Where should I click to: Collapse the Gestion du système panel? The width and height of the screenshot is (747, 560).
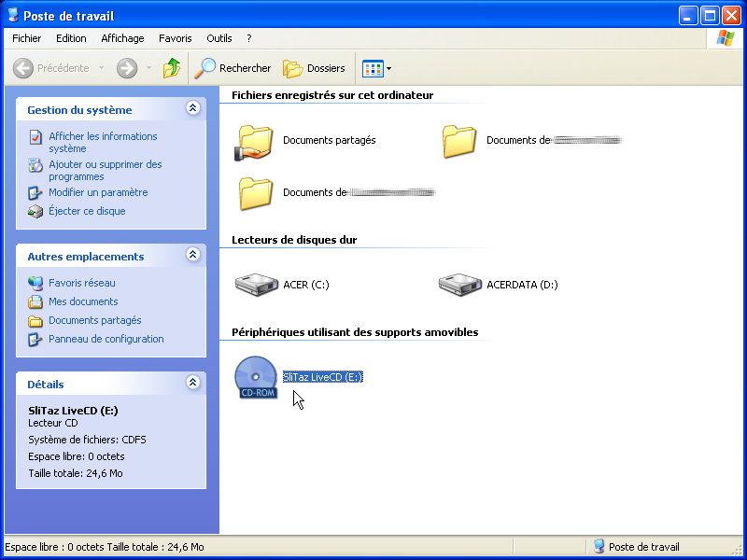(x=193, y=108)
